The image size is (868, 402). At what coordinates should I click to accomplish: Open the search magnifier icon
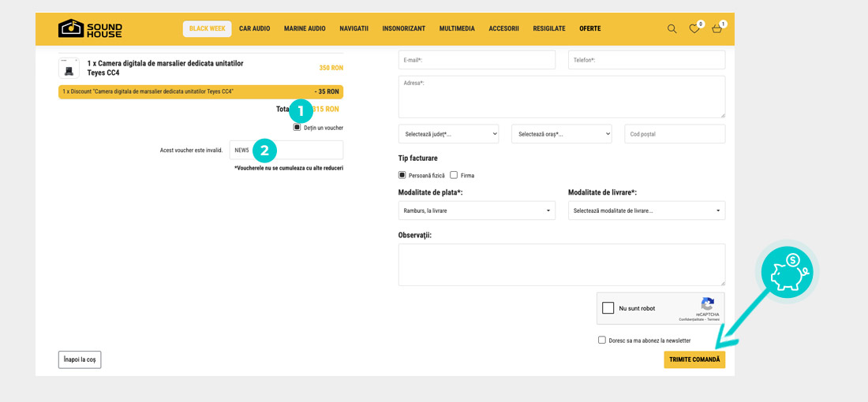pos(672,28)
